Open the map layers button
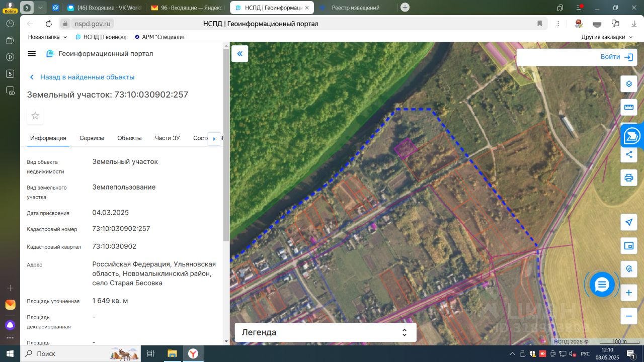This screenshot has height=362, width=644. 629,84
